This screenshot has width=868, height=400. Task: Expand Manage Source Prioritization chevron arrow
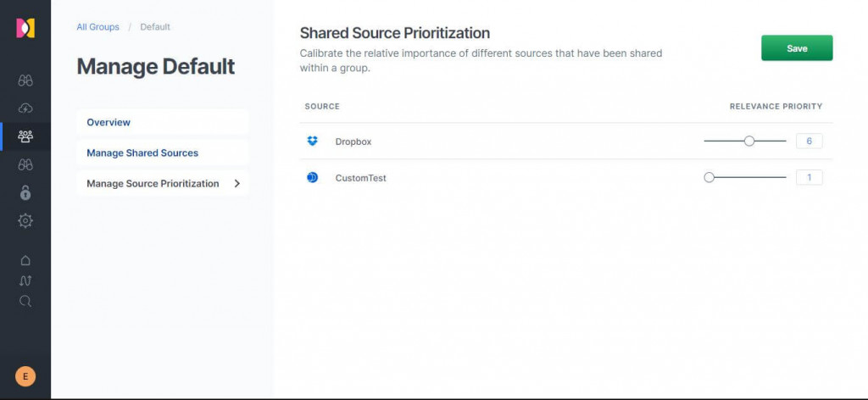[x=236, y=183]
